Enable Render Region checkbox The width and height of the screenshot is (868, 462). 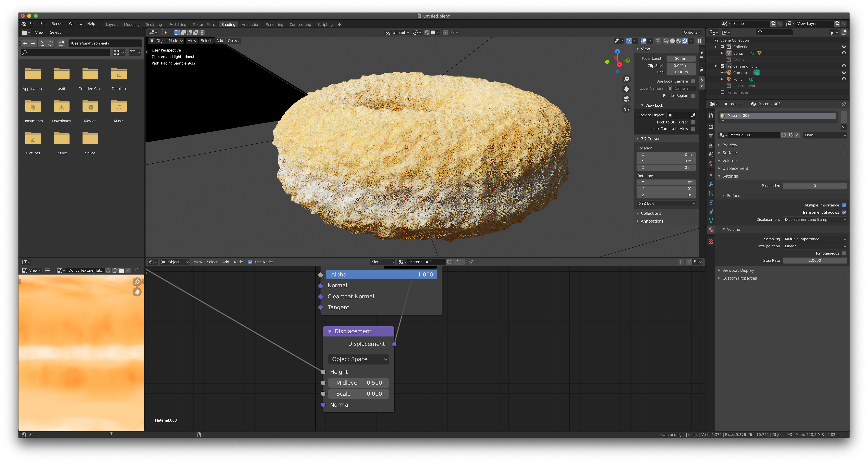pyautogui.click(x=693, y=96)
